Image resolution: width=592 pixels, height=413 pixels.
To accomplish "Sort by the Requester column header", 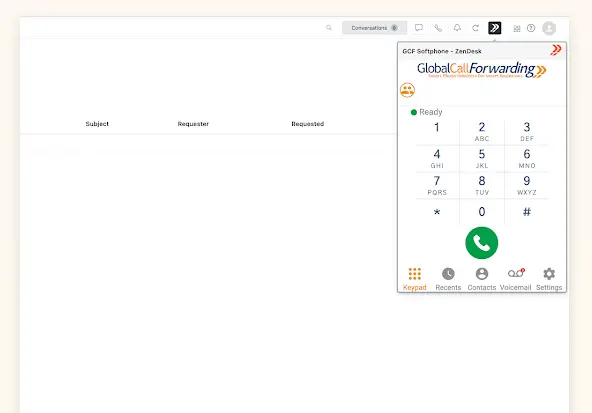I will pos(193,124).
